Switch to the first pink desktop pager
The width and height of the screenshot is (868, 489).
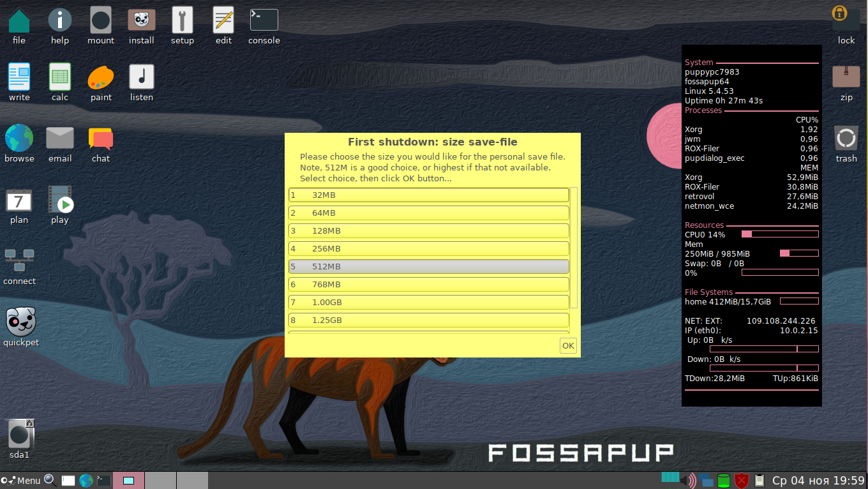coord(128,480)
